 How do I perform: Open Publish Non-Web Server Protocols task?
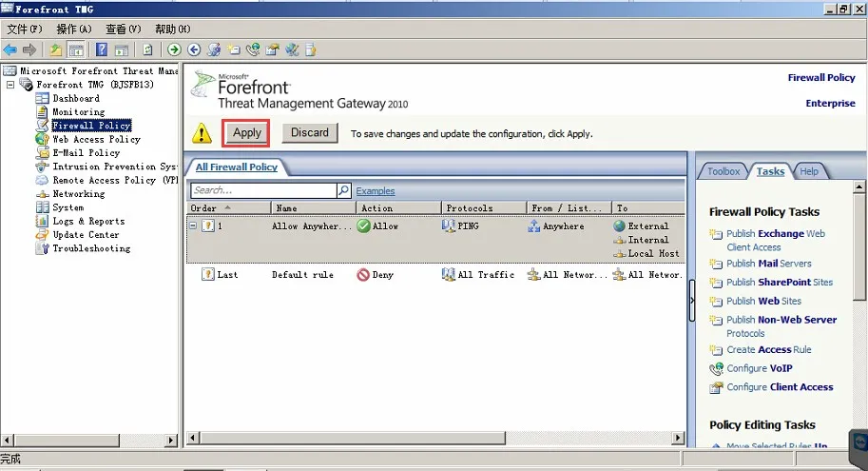pyautogui.click(x=781, y=326)
